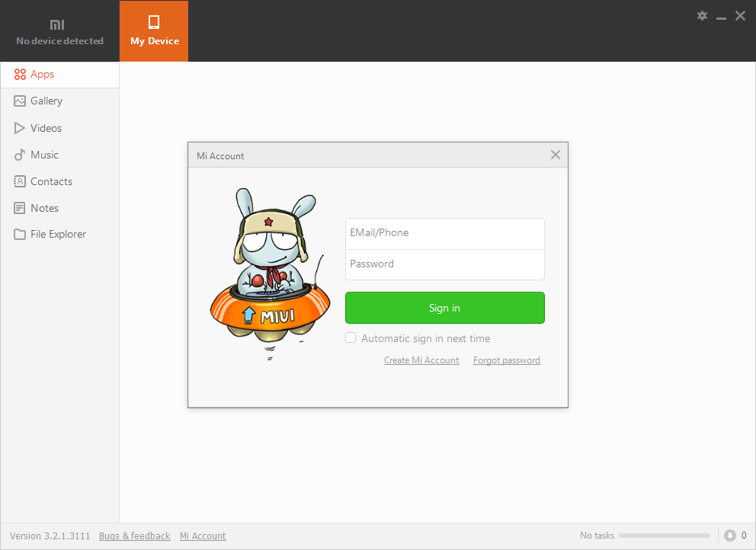Click the MIUI bunny mascot image
Screen dimensions: 756x550
[x=270, y=273]
